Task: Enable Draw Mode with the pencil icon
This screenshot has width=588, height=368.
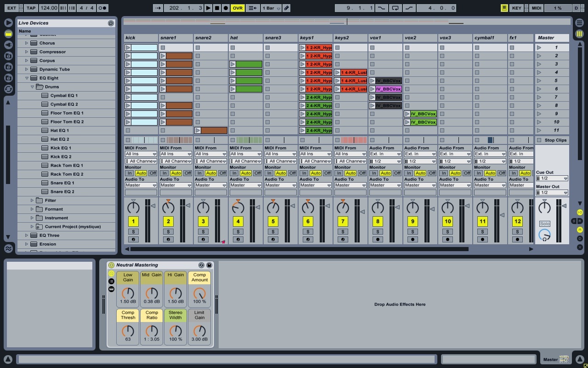Action: pyautogui.click(x=286, y=8)
